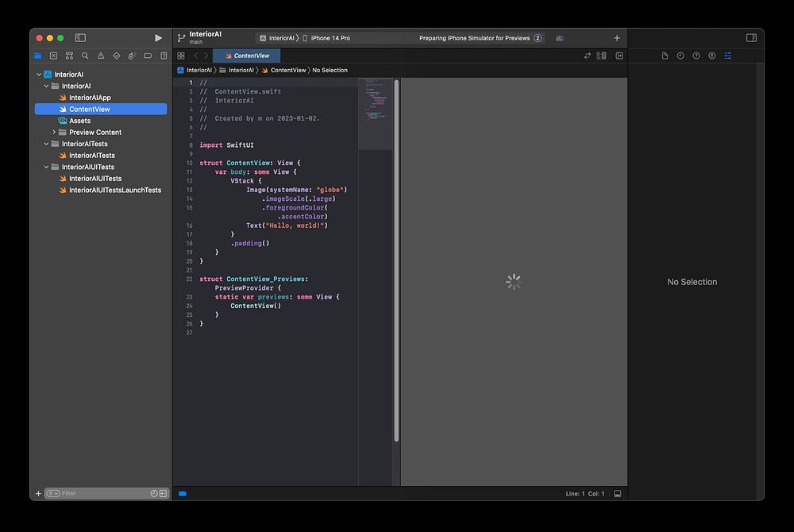The image size is (794, 532).
Task: Toggle the debug area at bottom right
Action: click(618, 494)
